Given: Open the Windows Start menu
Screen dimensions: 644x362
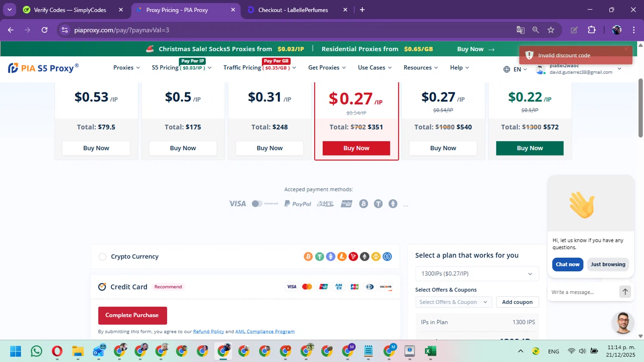Looking at the screenshot, I should [x=15, y=351].
